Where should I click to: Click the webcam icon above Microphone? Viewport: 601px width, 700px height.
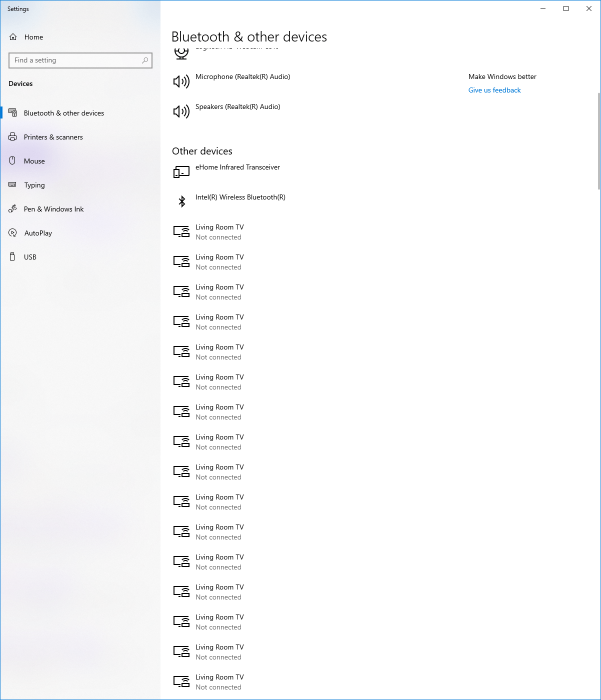point(181,53)
